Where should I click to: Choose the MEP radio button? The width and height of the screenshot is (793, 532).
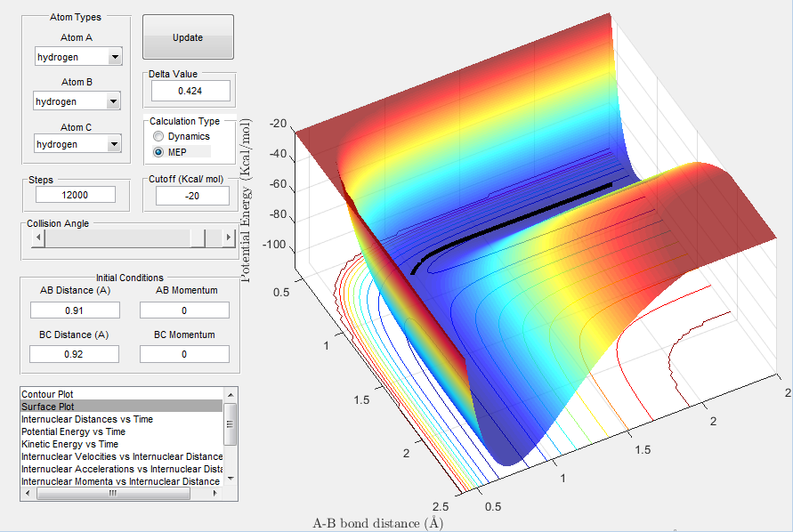pos(159,152)
